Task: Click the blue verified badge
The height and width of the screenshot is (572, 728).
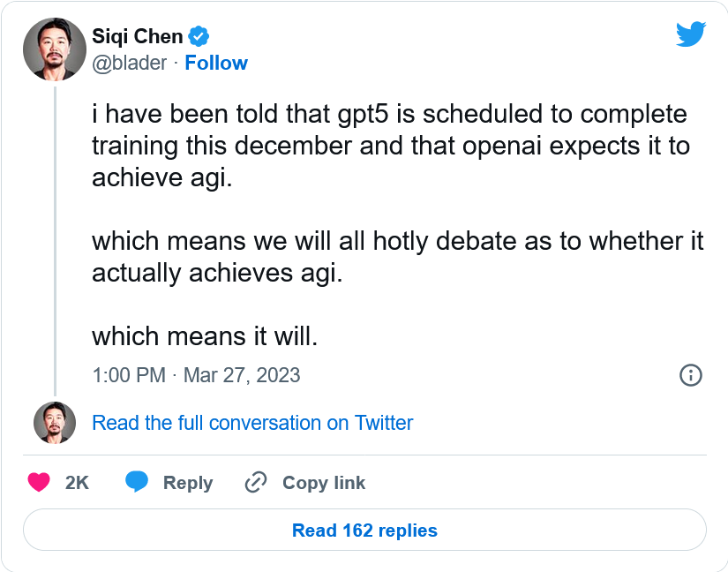Action: click(x=200, y=37)
